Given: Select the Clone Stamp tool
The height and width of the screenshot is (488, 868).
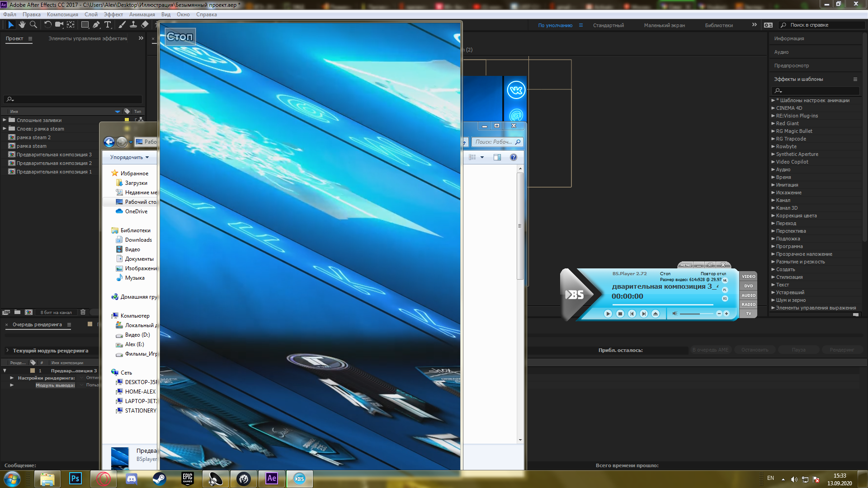Looking at the screenshot, I should (133, 25).
